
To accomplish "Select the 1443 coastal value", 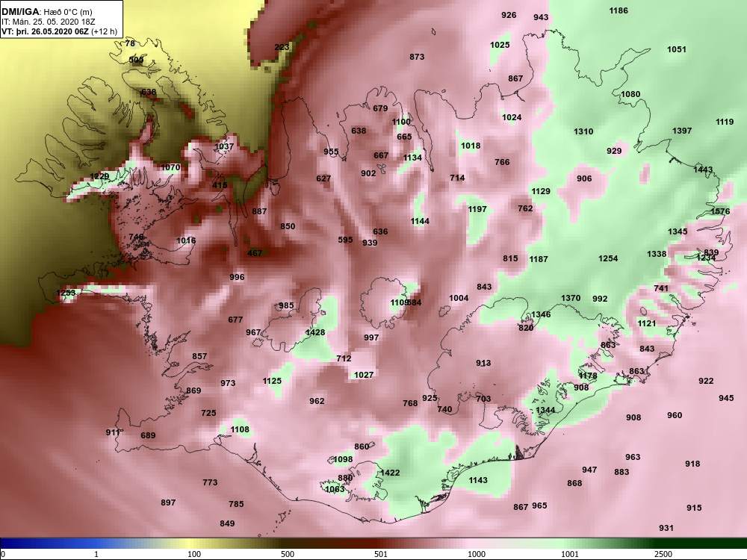I will click(703, 169).
